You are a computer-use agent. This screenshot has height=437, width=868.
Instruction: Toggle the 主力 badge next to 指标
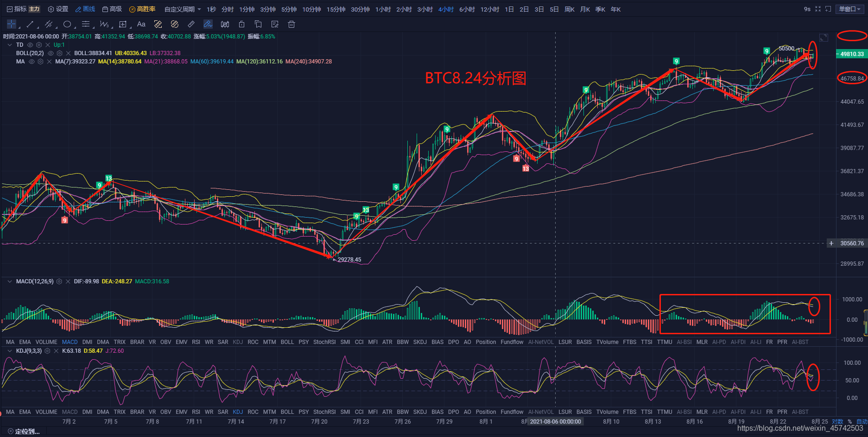pyautogui.click(x=34, y=9)
